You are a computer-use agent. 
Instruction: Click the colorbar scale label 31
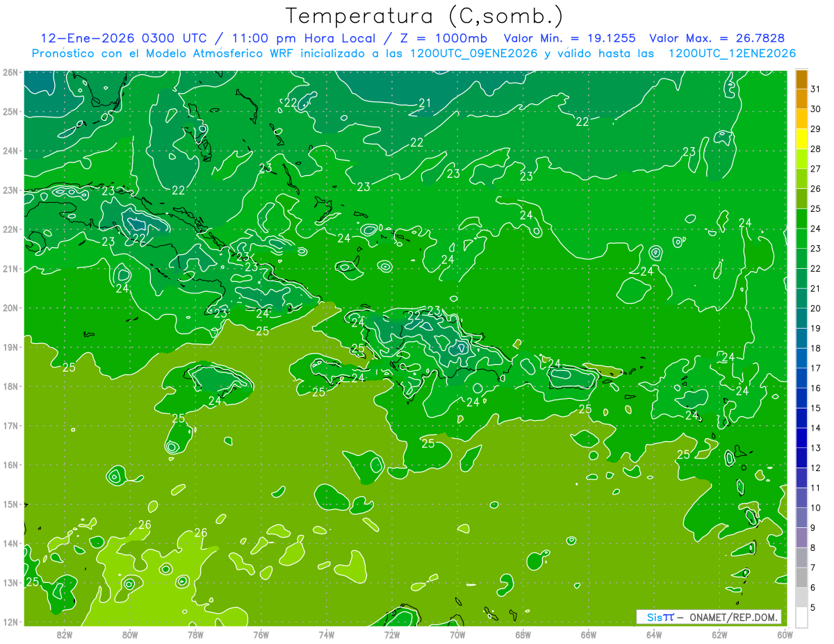point(816,89)
